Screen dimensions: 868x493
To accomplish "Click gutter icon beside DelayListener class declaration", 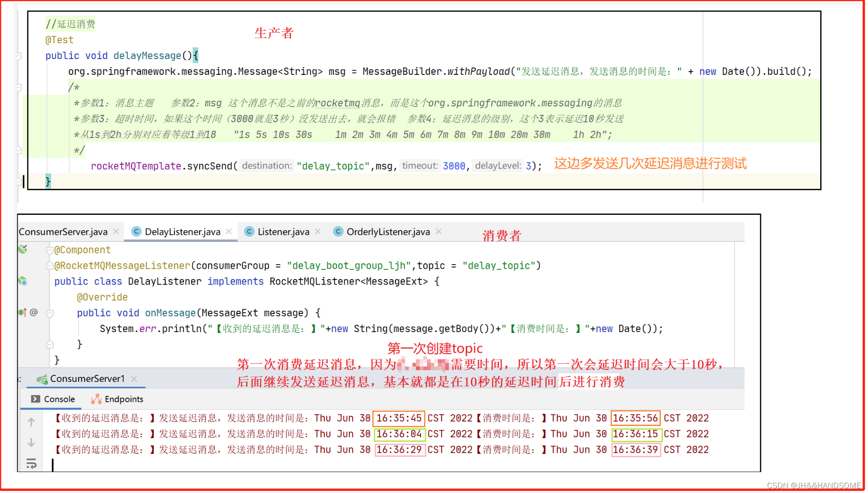I will click(x=23, y=281).
